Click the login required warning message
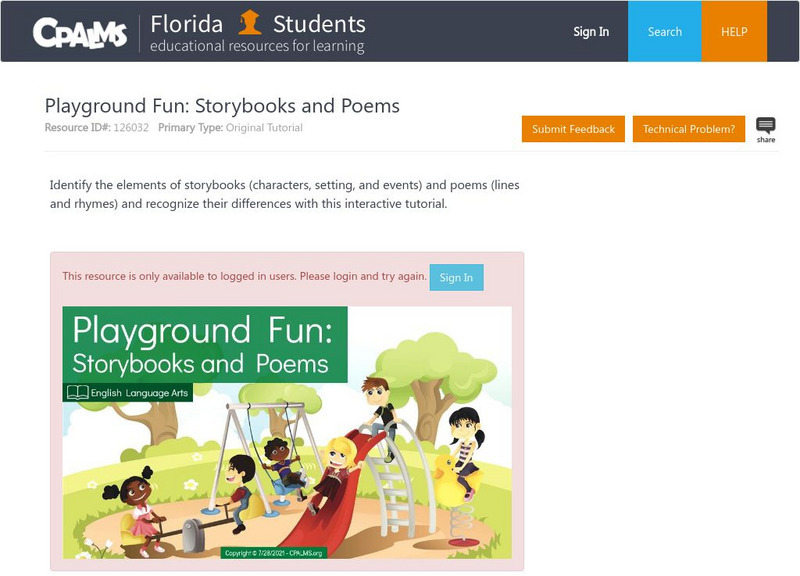800x576 pixels. [244, 276]
